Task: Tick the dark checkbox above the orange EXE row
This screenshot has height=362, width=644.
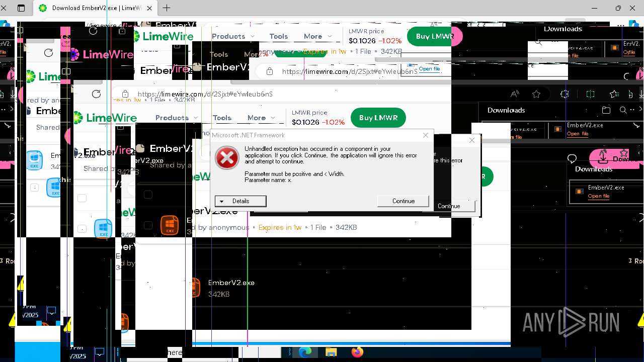Action: [x=148, y=195]
